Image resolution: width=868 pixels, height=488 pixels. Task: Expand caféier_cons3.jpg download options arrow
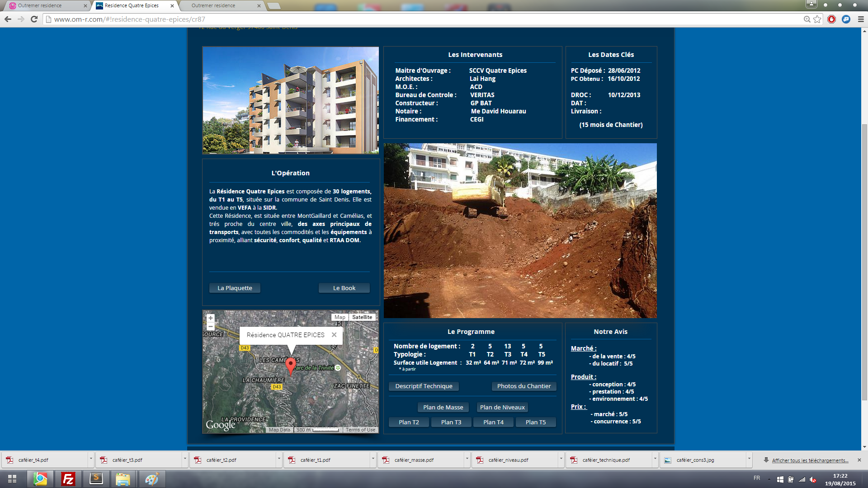click(749, 459)
